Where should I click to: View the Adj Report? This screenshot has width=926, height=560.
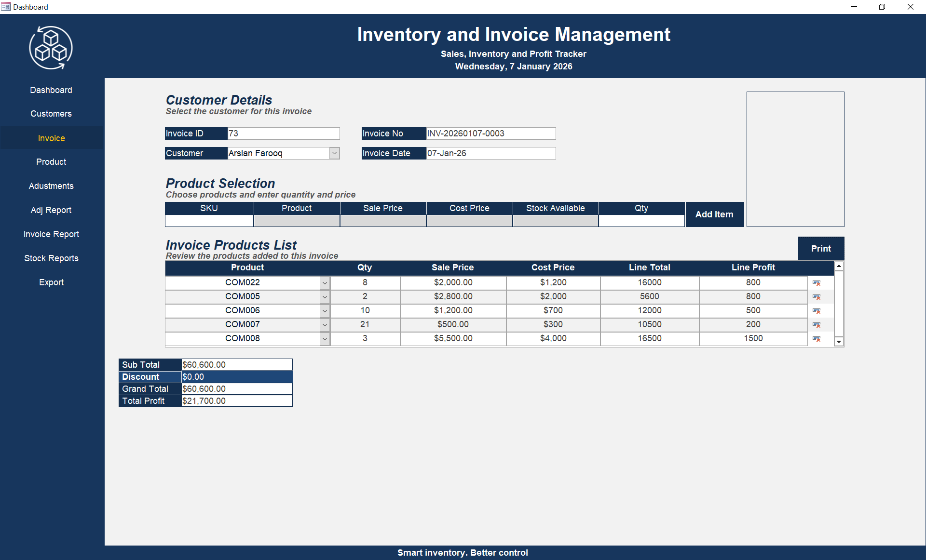point(51,210)
